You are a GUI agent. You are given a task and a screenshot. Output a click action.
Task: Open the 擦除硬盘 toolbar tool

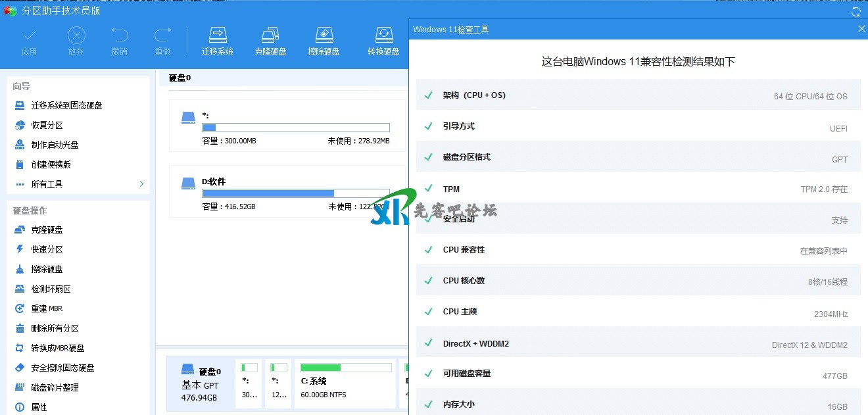(324, 35)
